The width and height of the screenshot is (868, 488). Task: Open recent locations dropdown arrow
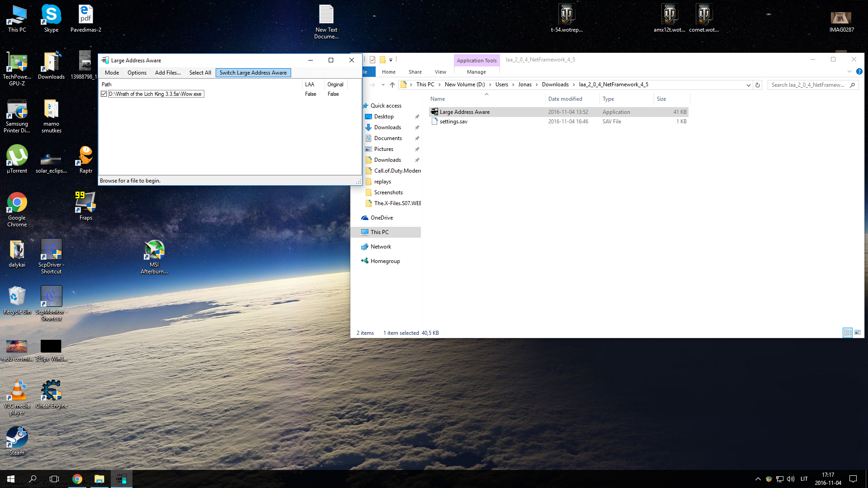[383, 84]
